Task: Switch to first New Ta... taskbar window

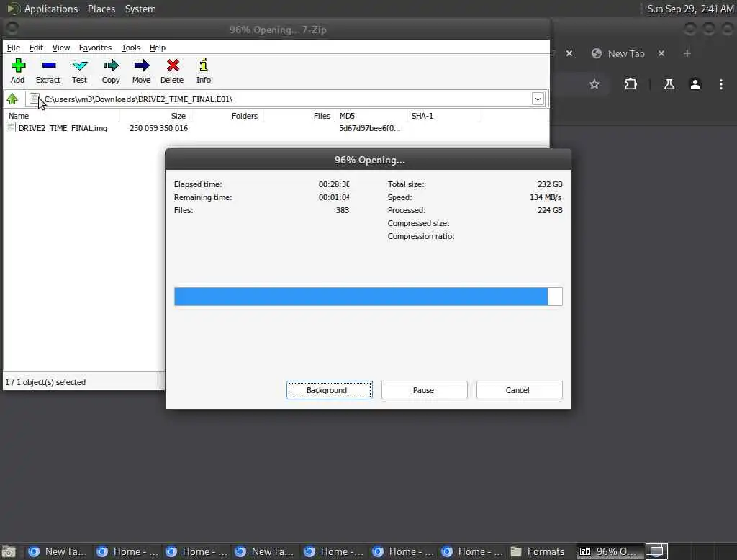Action: tap(58, 551)
